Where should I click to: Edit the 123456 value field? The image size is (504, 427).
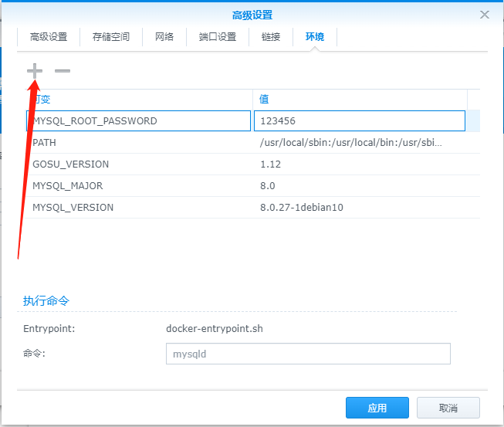coord(360,121)
